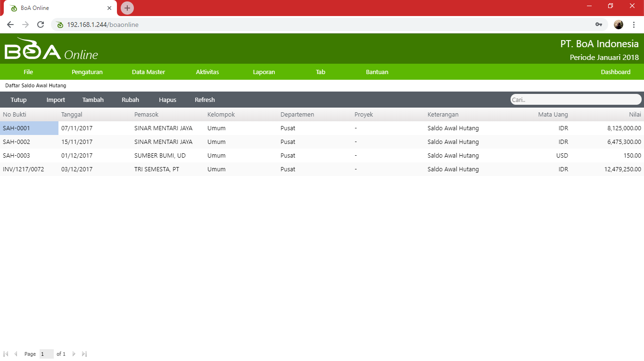Expand the Aktivitas menu

coord(207,72)
